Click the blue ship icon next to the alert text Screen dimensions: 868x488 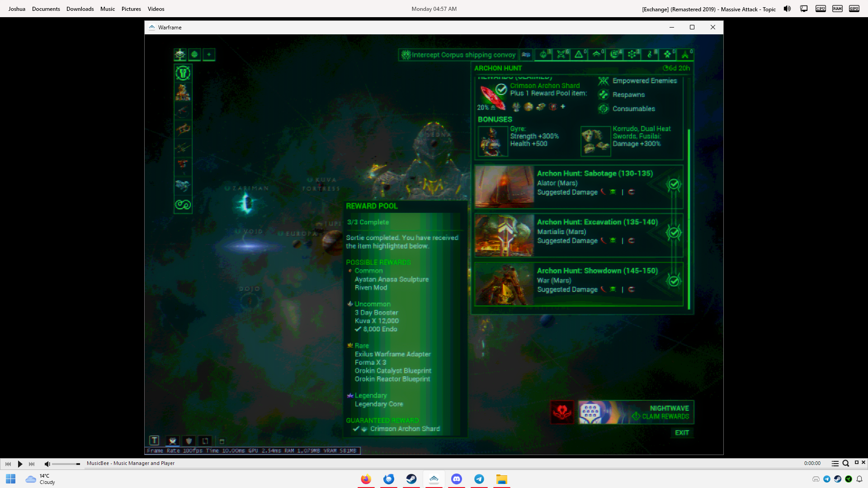[526, 55]
